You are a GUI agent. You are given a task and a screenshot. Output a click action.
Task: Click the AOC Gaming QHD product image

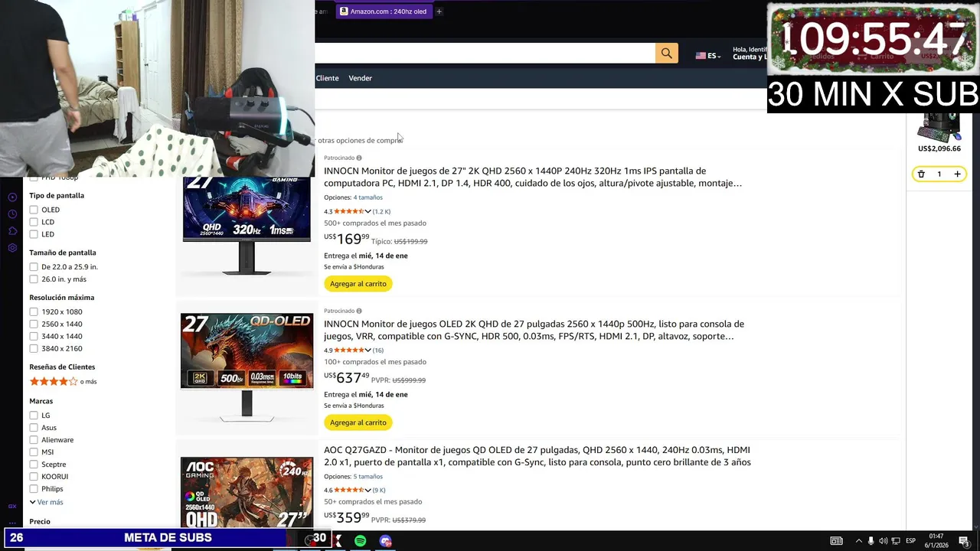point(247,492)
